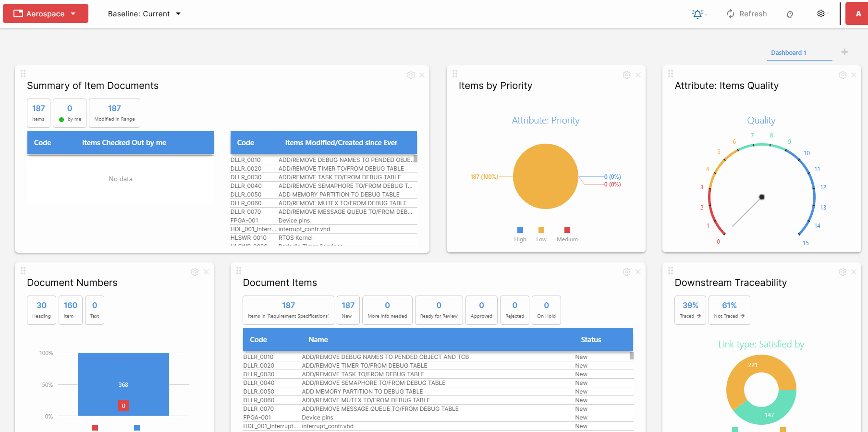This screenshot has height=432, width=868.
Task: Open settings of Document Numbers widget
Action: (195, 272)
